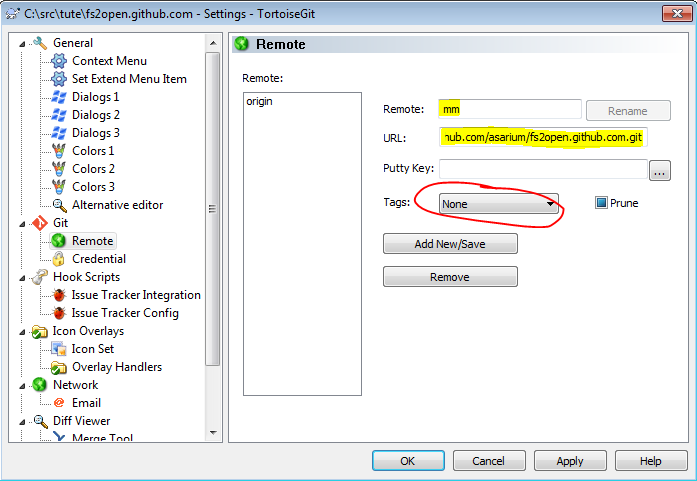Click the Credential padlock icon
Viewport: 697px width, 481px height.
pos(58,259)
